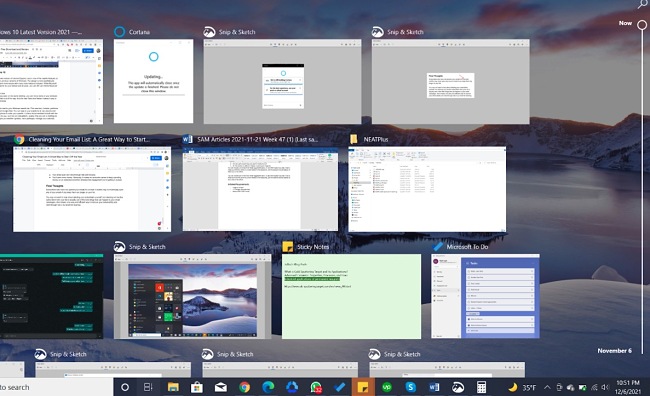
Task: Open the Mail app taskbar icon
Action: coord(221,387)
